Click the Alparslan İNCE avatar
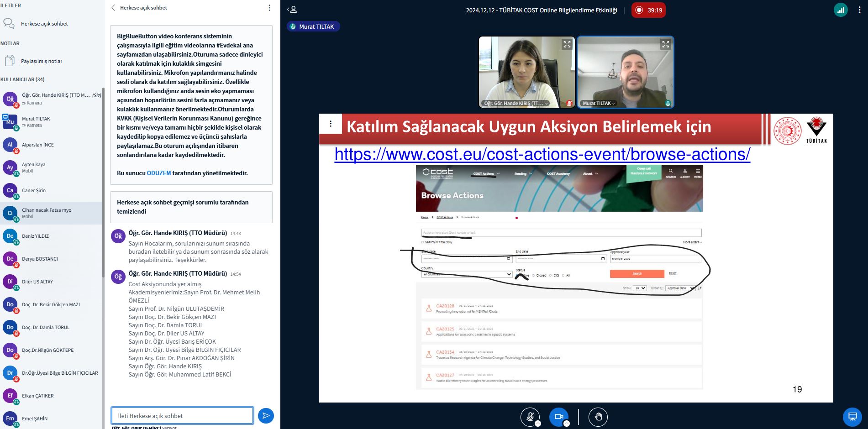The image size is (868, 429). (10, 145)
